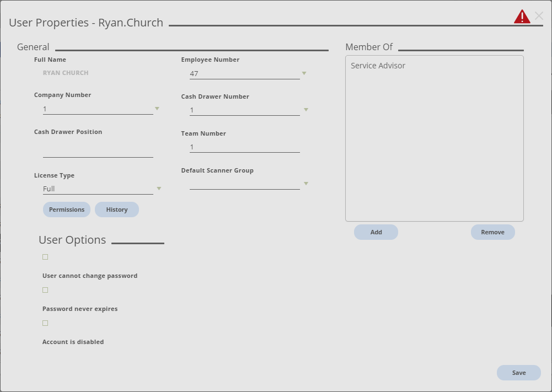552x392 pixels.
Task: Tick the Account is disabled checkbox
Action: pos(45,323)
